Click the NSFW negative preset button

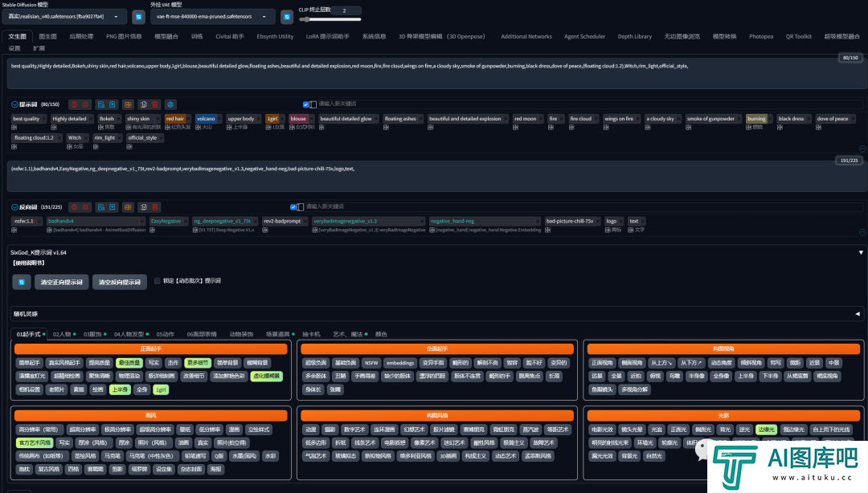371,363
